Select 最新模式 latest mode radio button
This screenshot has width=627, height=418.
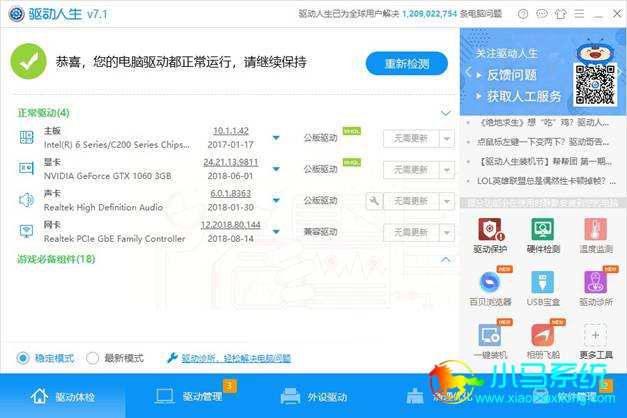[92, 358]
